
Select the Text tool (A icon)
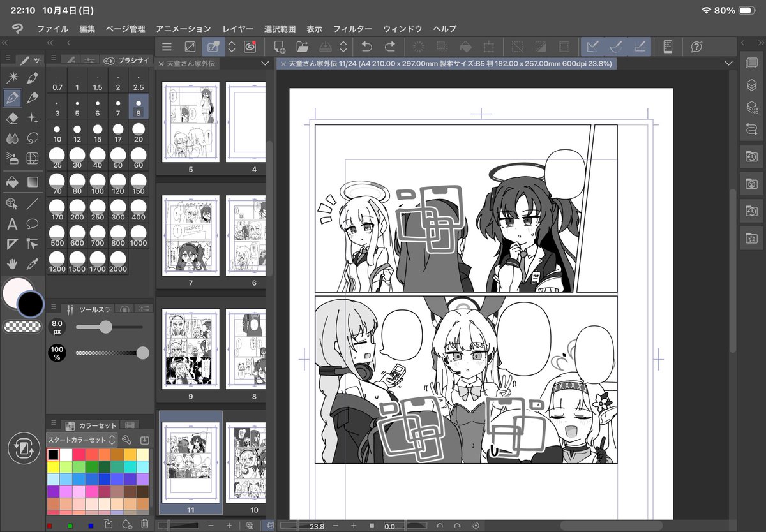12,223
